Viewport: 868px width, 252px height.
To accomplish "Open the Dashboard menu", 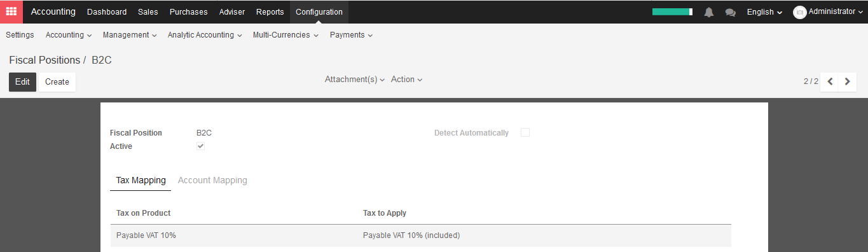I will click(107, 12).
